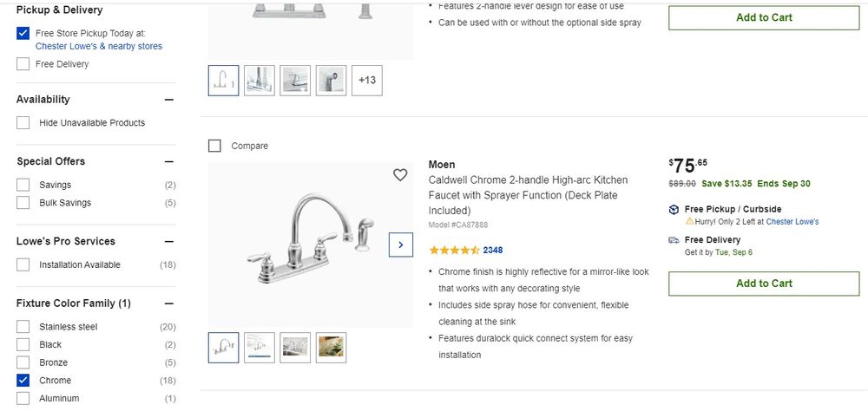This screenshot has width=868, height=411.
Task: Save Moen faucet with heart icon
Action: (400, 175)
